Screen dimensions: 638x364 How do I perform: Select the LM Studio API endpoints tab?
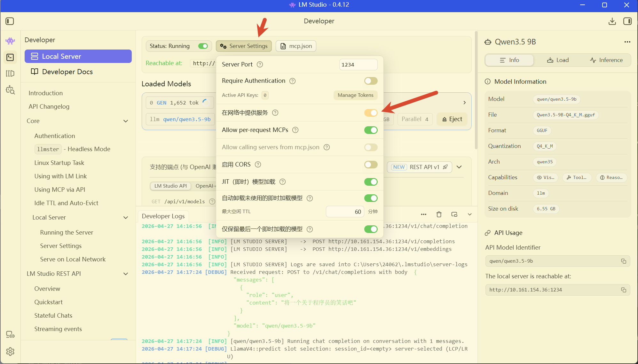170,186
